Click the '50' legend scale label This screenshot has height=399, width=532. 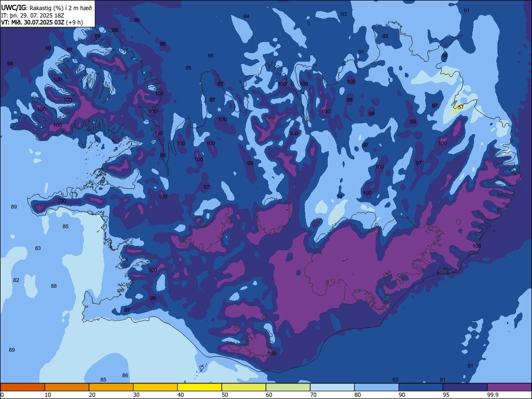tap(225, 395)
